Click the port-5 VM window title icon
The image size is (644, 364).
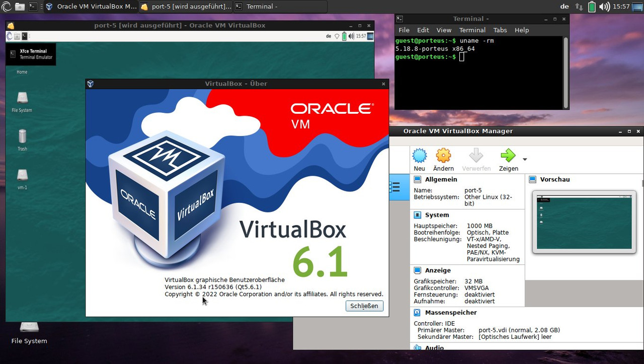pyautogui.click(x=11, y=26)
